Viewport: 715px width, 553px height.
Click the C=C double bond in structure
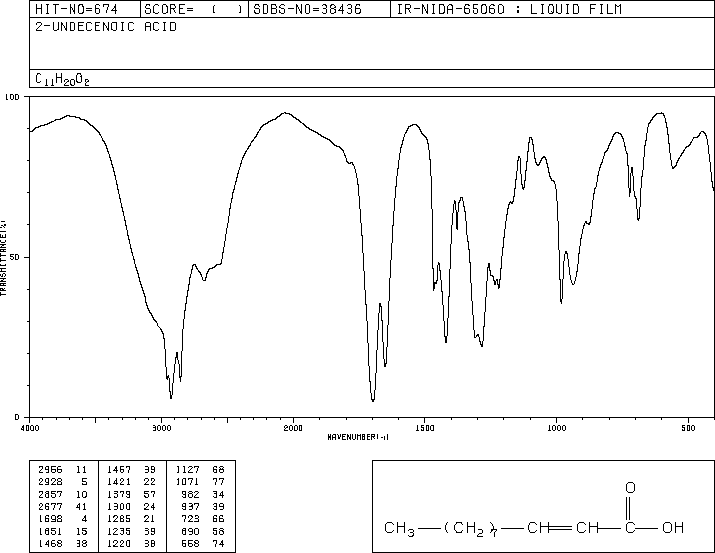560,528
